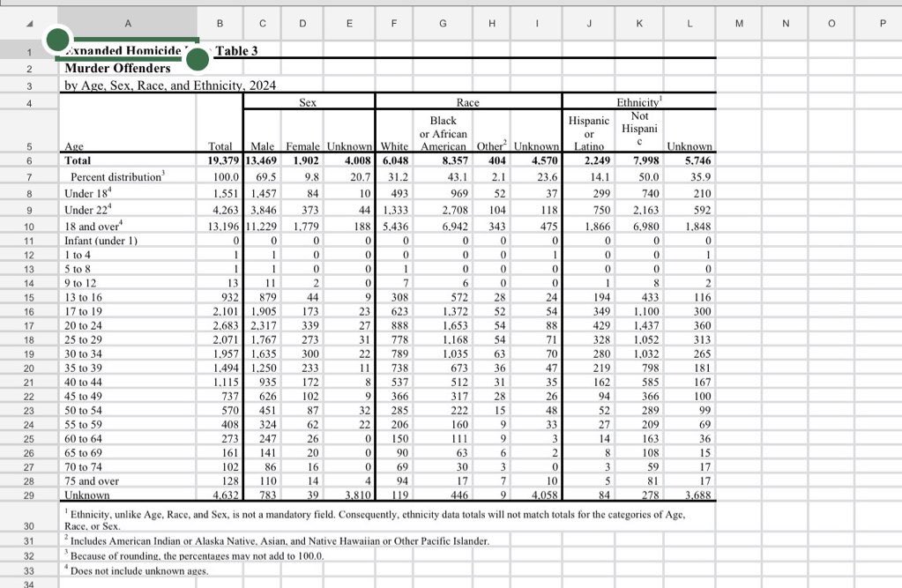Select row 17 header
This screenshot has width=902, height=588.
click(29, 326)
